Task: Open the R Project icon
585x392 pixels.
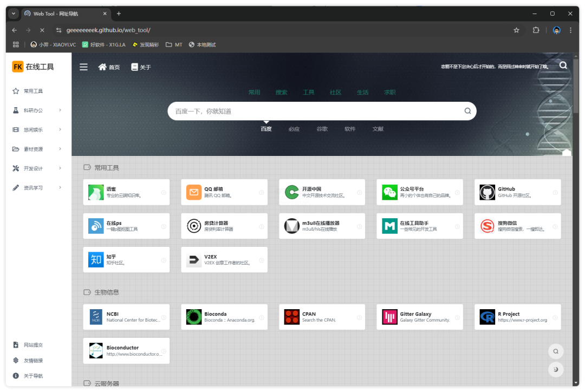Action: [x=487, y=317]
